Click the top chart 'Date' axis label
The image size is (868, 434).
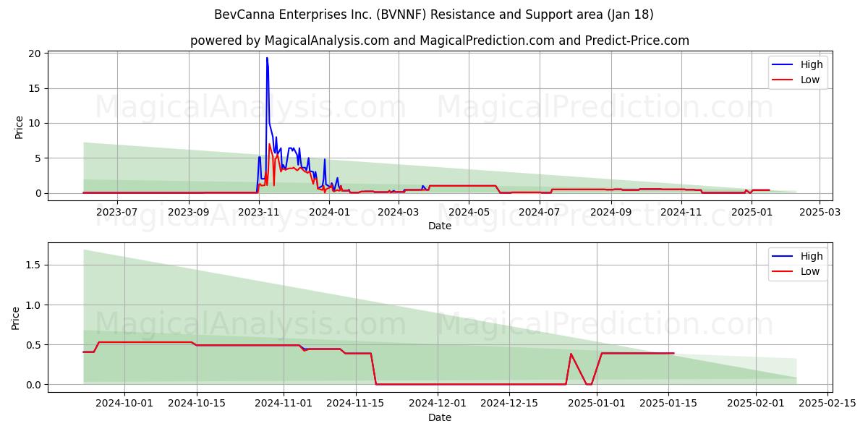tap(440, 226)
